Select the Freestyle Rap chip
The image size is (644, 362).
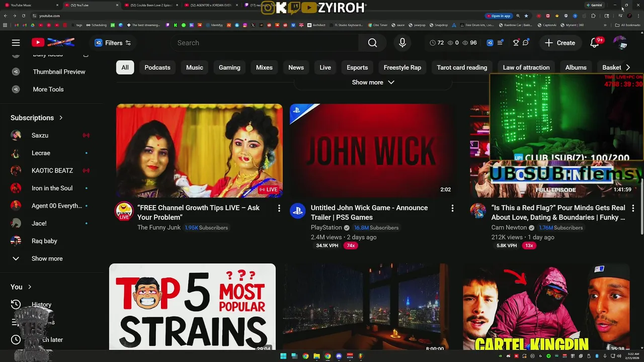[403, 67]
